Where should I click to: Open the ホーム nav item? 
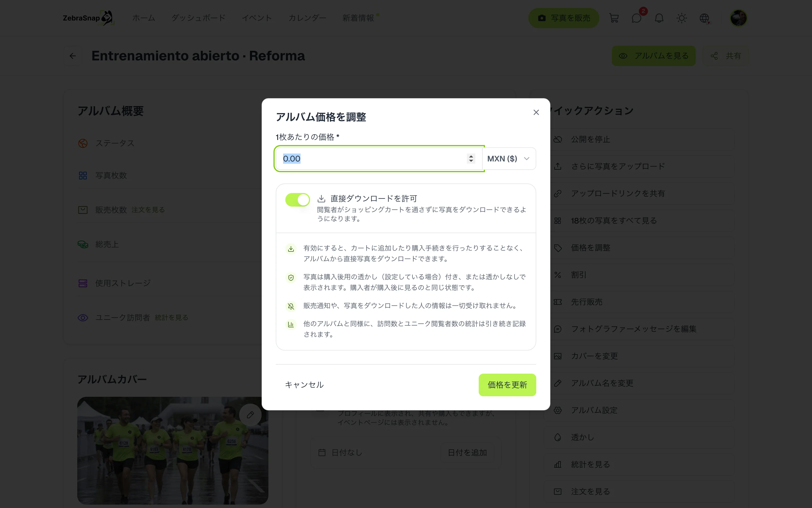tap(144, 18)
